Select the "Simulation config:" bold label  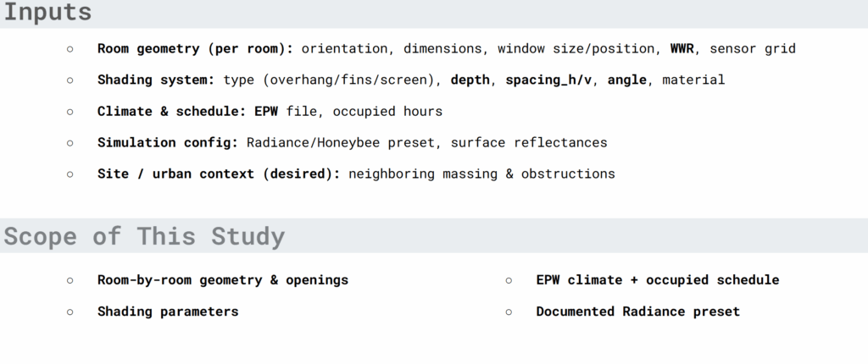point(168,142)
